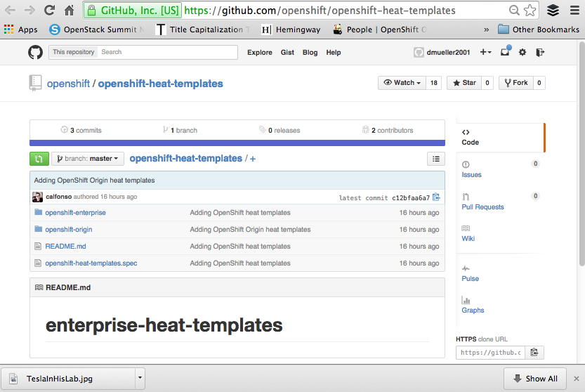
Task: Click the zoom magnifier icon in address bar
Action: pos(514,11)
